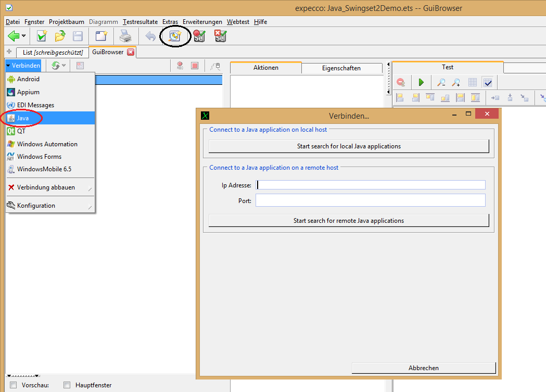The image size is (546, 392).
Task: Click the red REC record icon
Action: pos(180,66)
